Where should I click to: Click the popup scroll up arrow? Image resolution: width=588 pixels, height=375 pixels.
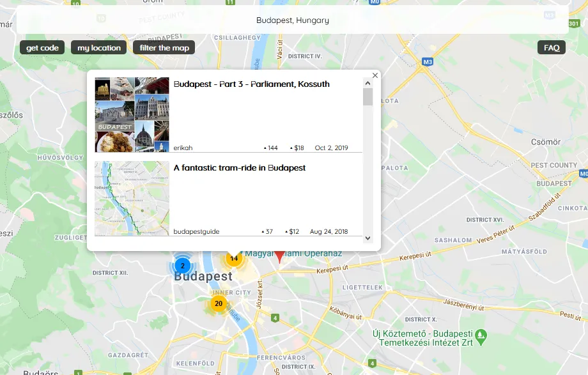click(368, 83)
